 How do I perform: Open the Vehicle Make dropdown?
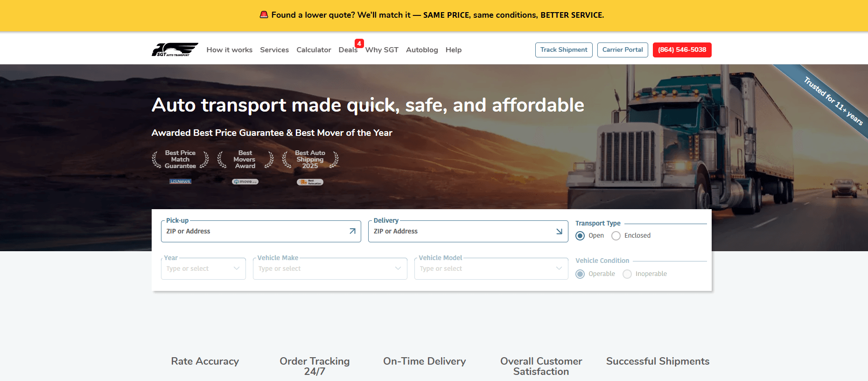(x=329, y=268)
